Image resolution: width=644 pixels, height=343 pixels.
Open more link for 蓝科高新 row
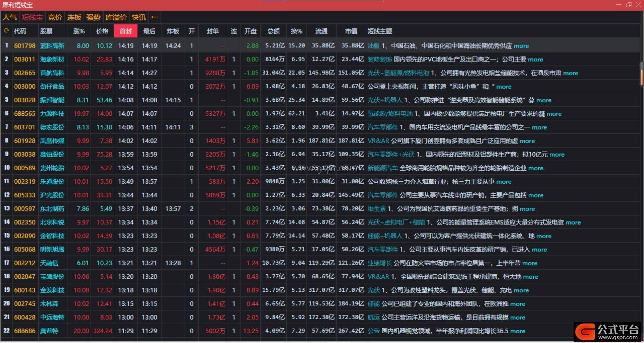tap(521, 46)
